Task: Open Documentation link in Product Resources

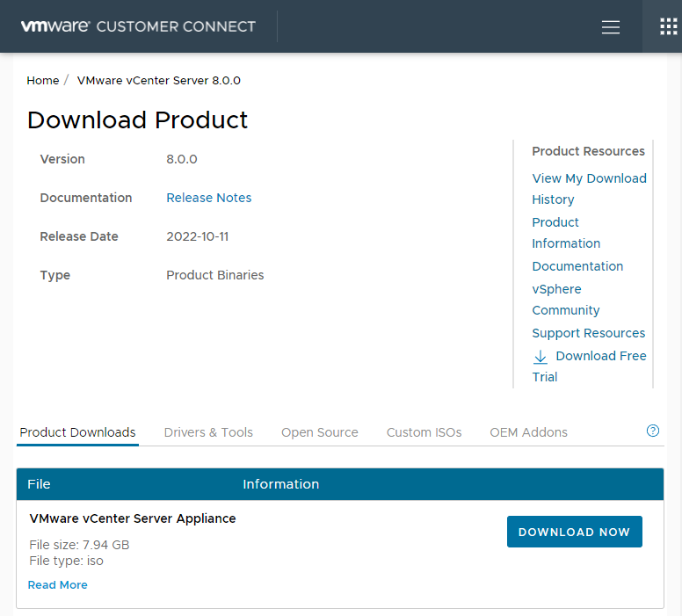Action: click(577, 266)
